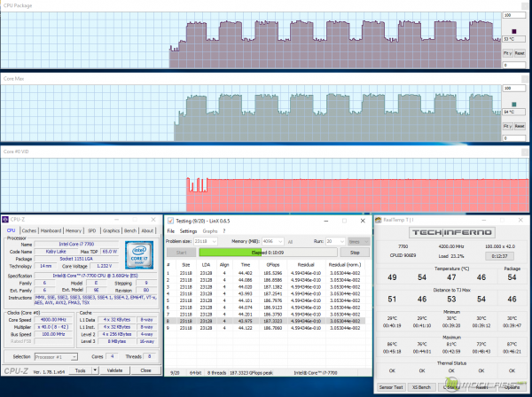This screenshot has height=397, width=532.
Task: Open the File menu in LinX
Action: [170, 231]
